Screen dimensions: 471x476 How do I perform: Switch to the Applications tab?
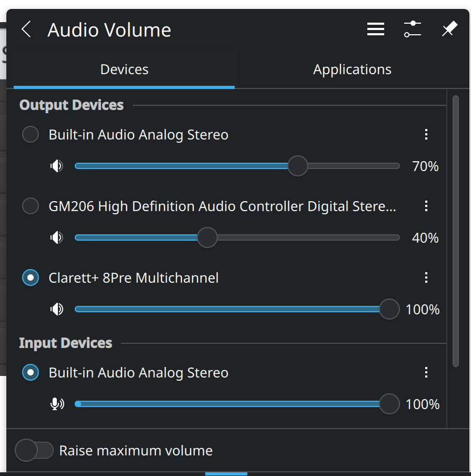(352, 70)
